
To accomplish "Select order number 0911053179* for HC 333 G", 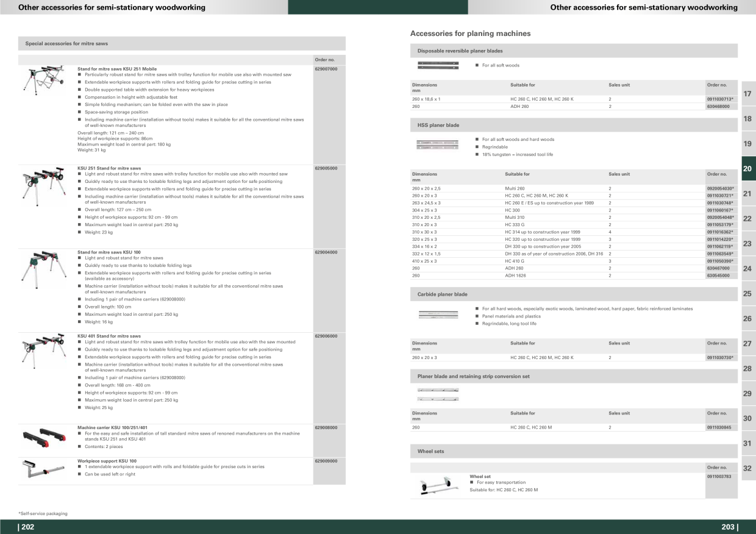I will tap(721, 225).
